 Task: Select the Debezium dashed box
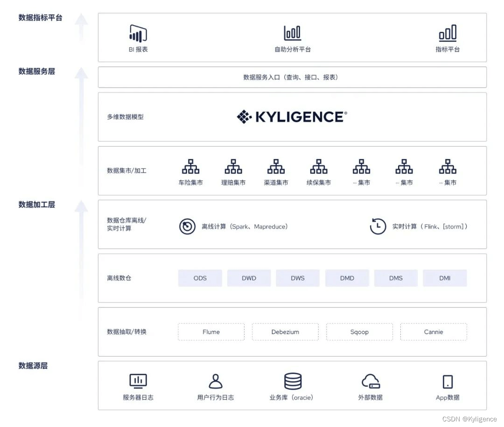pos(285,332)
